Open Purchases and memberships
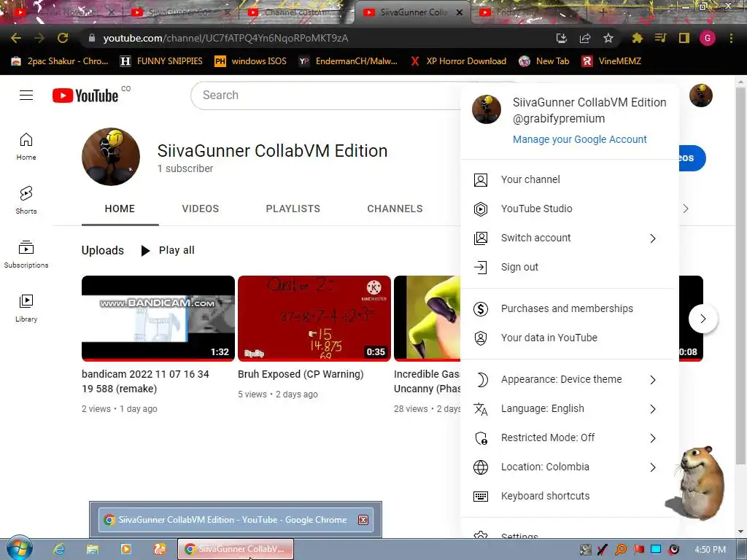This screenshot has height=560, width=747. pos(570,308)
